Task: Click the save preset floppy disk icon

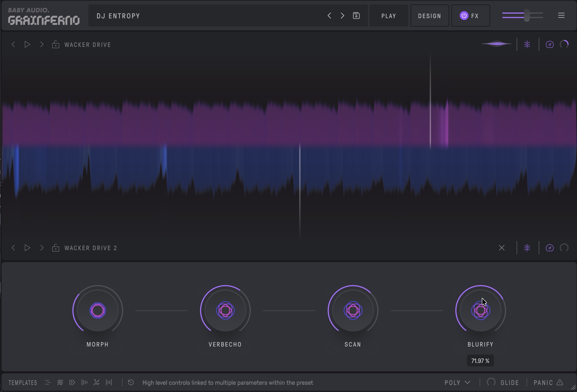Action: point(356,16)
